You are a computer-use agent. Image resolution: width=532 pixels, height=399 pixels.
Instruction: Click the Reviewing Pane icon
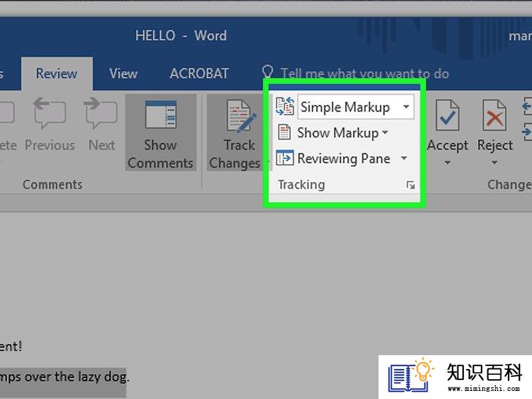[285, 158]
